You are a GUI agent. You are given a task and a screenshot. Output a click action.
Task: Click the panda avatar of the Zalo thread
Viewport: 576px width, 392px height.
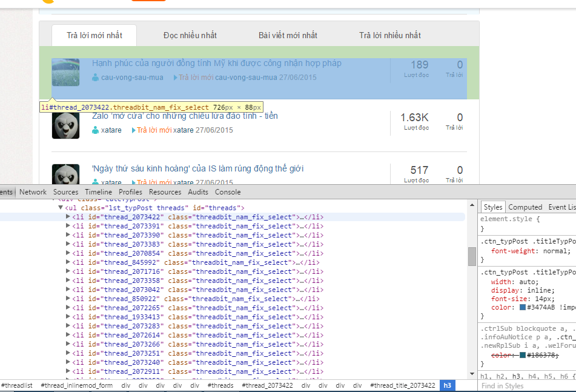(x=65, y=125)
